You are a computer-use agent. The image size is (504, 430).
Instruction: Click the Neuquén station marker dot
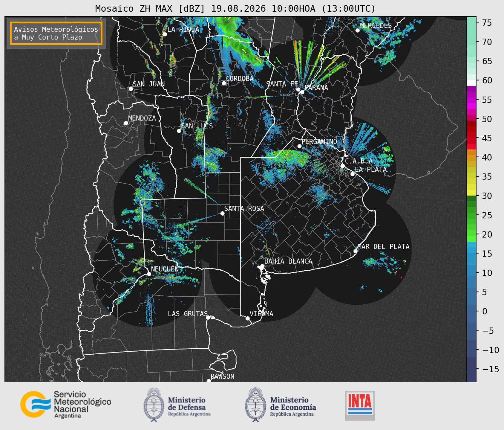149,274
